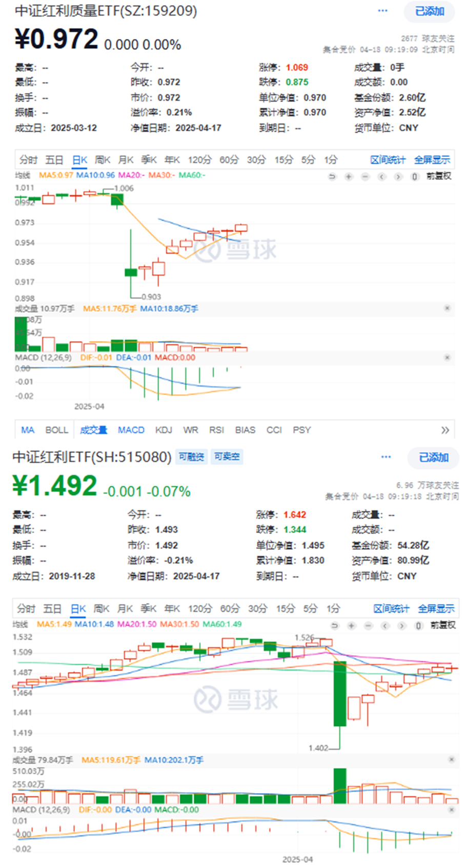
Task: Select 30分 tab on 515080 chart
Action: point(258,609)
